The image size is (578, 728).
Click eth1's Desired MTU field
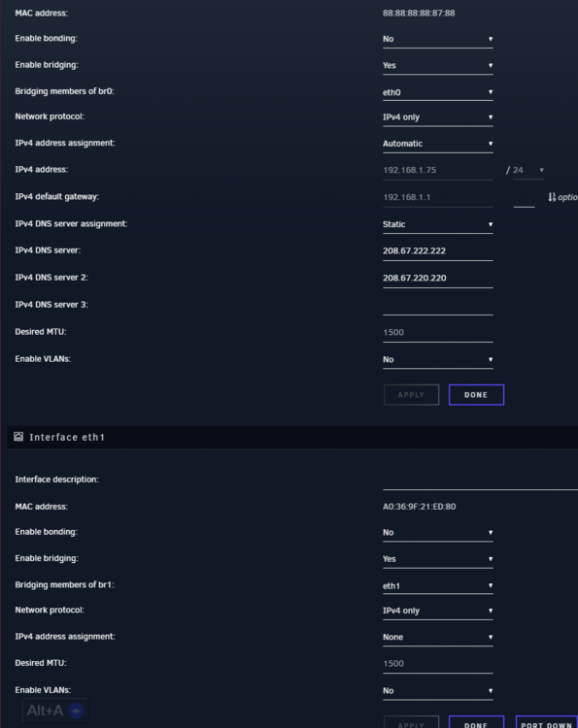pos(438,664)
